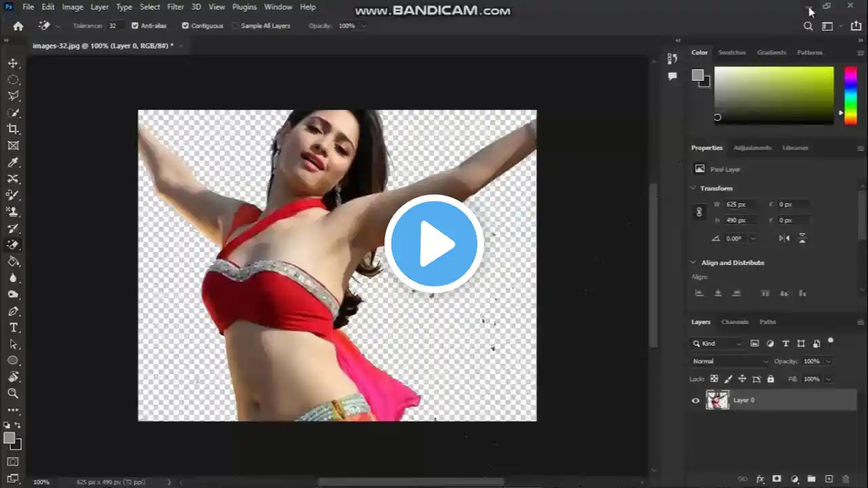Switch to the Channels tab
This screenshot has width=868, height=488.
[x=734, y=321]
